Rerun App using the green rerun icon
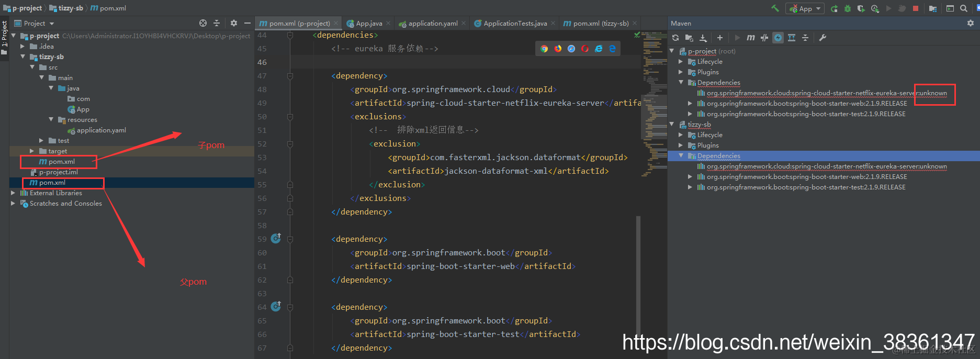 (x=834, y=8)
